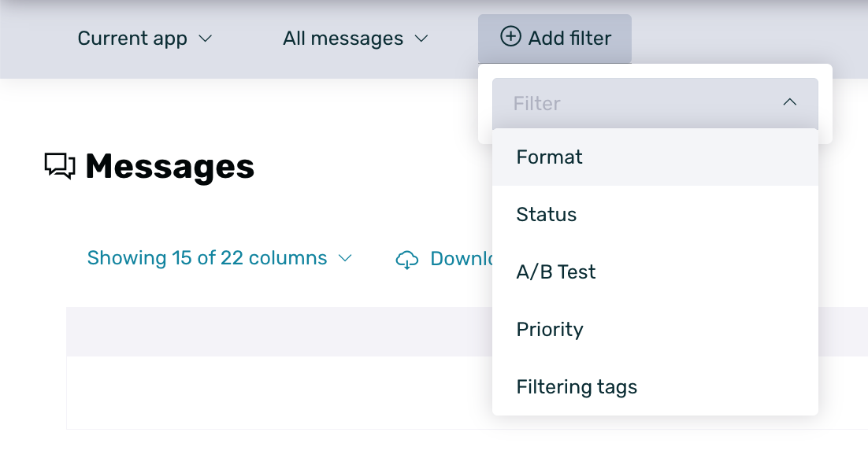Viewport: 868px width, 458px height.
Task: Select the Priority filter option
Action: click(549, 330)
